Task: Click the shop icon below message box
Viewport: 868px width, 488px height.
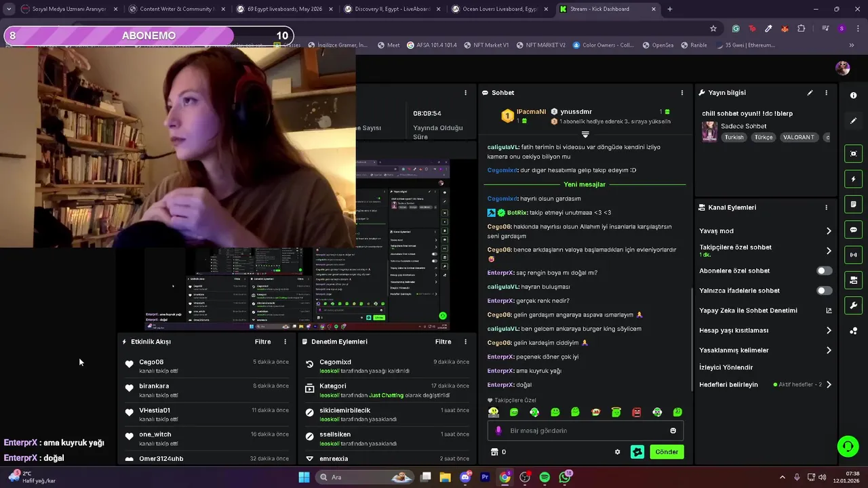Action: coord(494,452)
